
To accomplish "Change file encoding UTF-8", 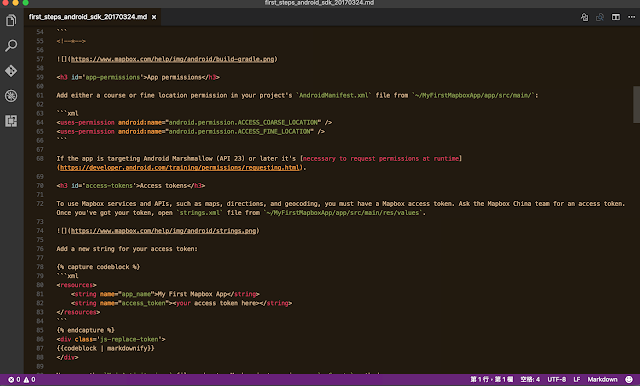I will pos(557,379).
